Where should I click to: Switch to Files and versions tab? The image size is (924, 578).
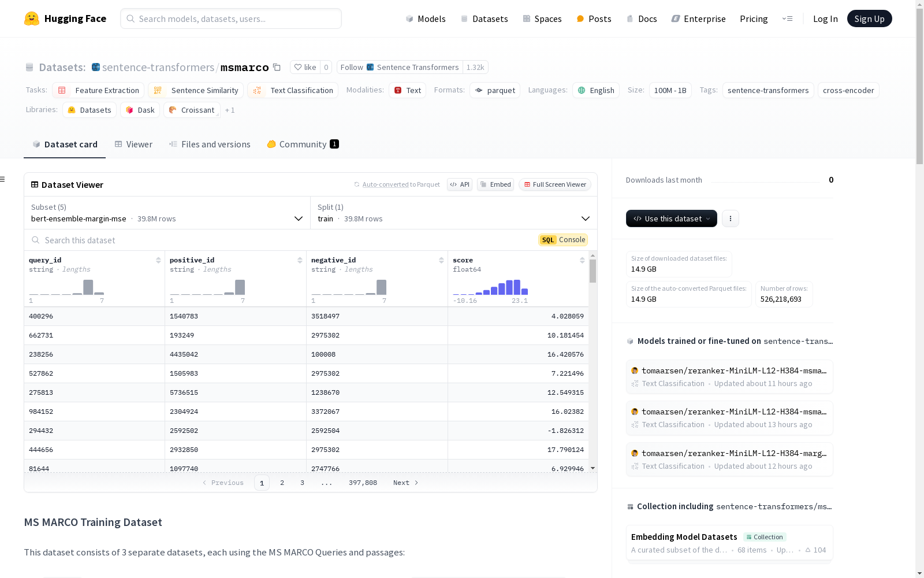pyautogui.click(x=210, y=144)
